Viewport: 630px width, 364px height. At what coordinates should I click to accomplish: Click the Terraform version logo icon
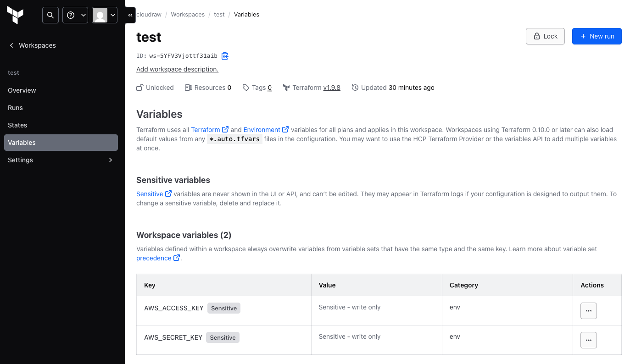pyautogui.click(x=286, y=88)
